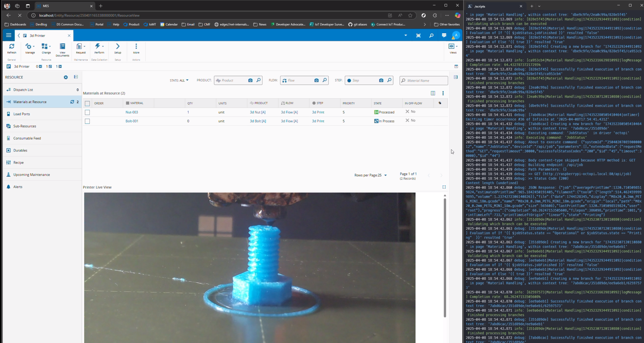Image resolution: width=644 pixels, height=343 pixels.
Task: Select the Views eye icon
Action: tap(451, 46)
